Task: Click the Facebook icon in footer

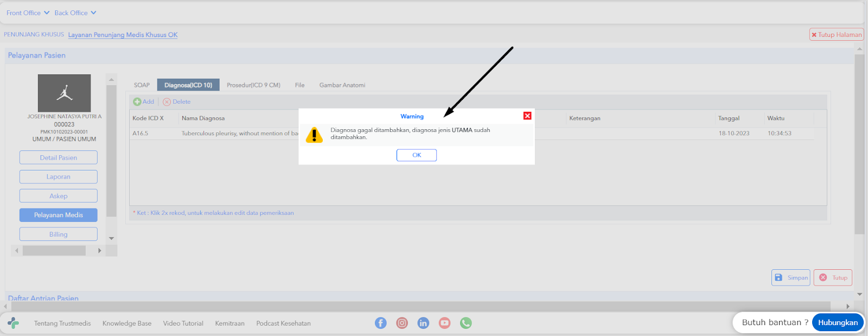Action: point(381,323)
